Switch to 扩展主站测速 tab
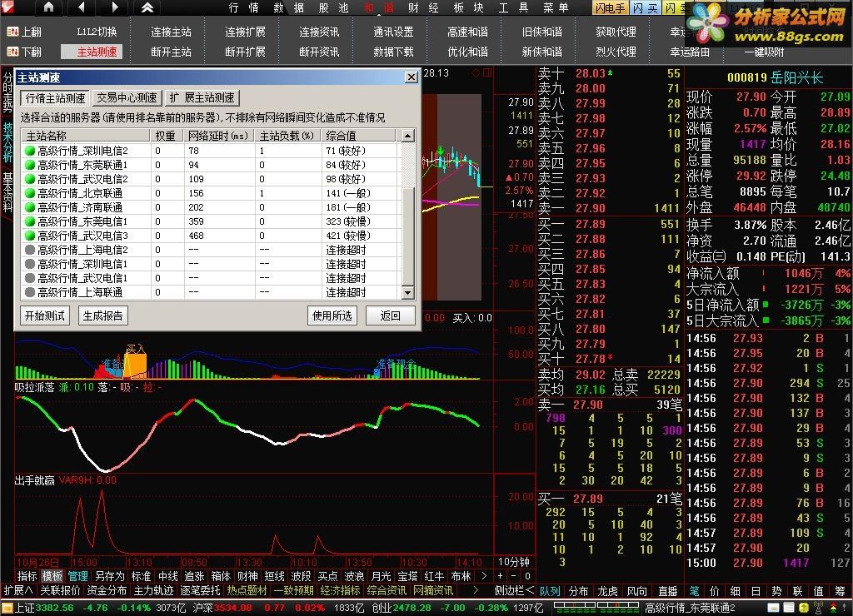The width and height of the screenshot is (853, 616). (x=202, y=98)
